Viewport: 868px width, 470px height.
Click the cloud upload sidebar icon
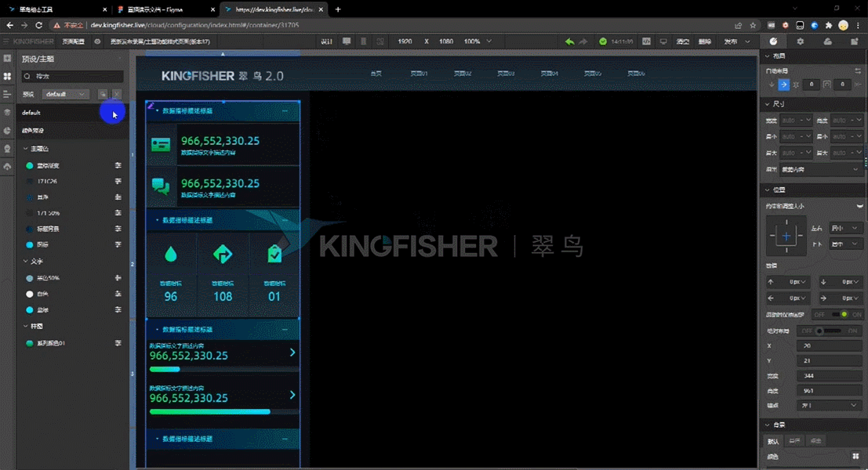click(7, 166)
